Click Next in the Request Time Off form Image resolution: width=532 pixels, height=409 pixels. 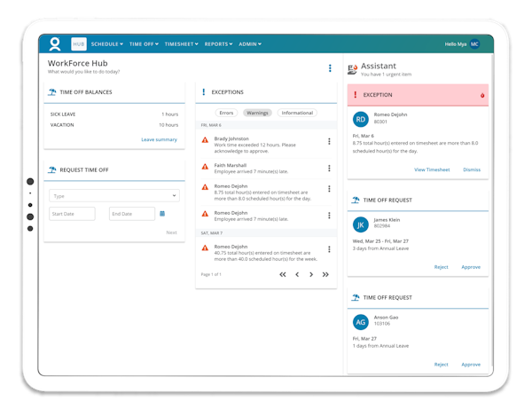171,232
